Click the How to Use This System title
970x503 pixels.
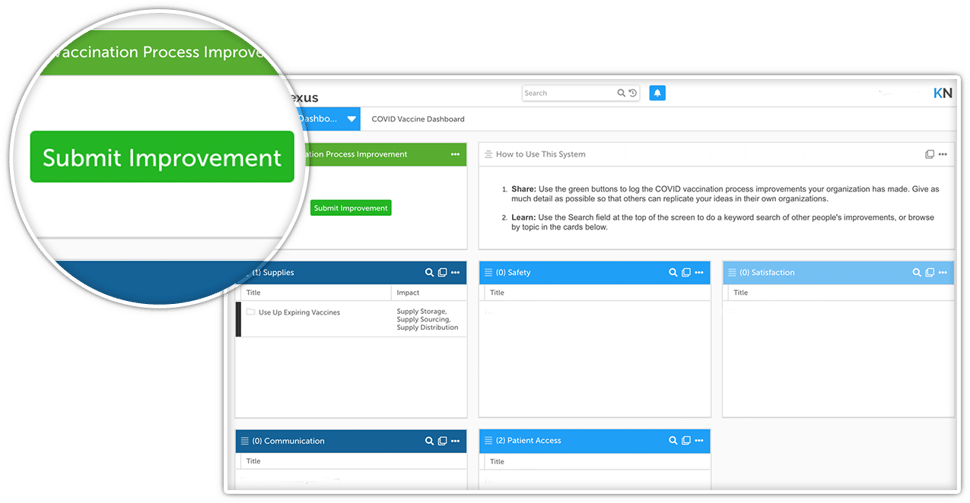coord(541,154)
